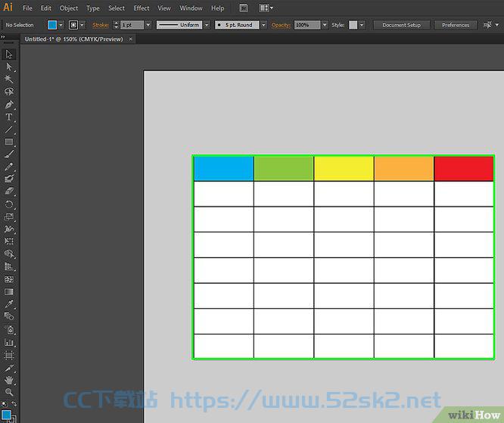
Task: Click the stroke color swatch in control bar
Action: pos(73,25)
